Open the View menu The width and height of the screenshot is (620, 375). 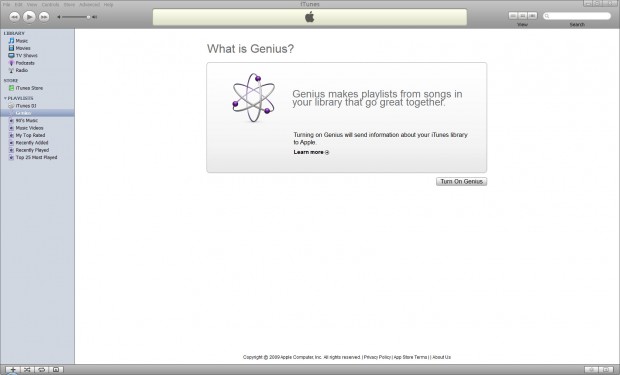(x=32, y=5)
